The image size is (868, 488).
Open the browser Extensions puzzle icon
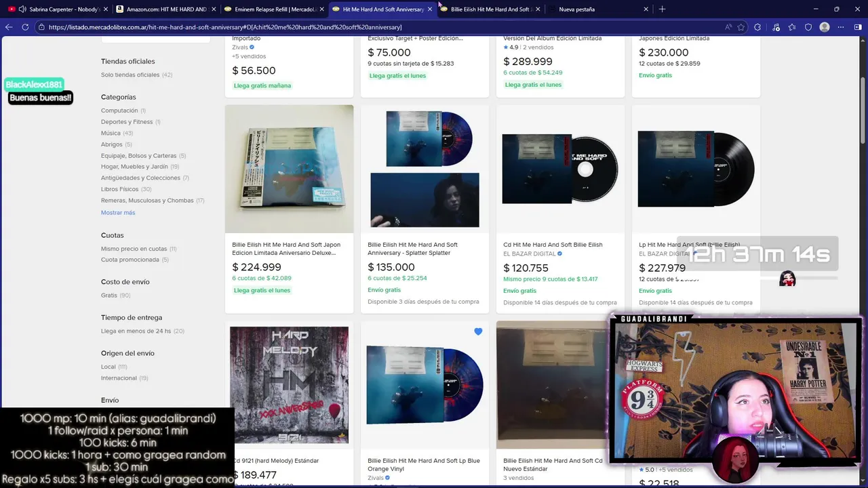click(x=757, y=27)
